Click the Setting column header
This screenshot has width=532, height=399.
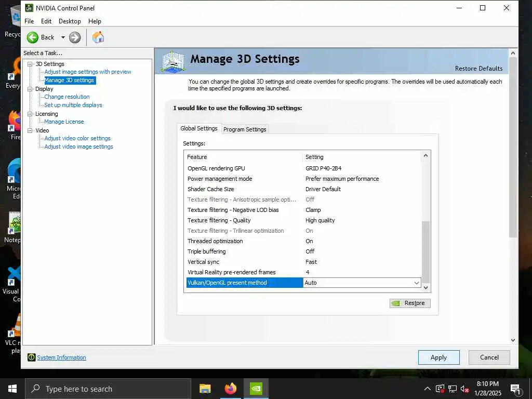pos(362,157)
